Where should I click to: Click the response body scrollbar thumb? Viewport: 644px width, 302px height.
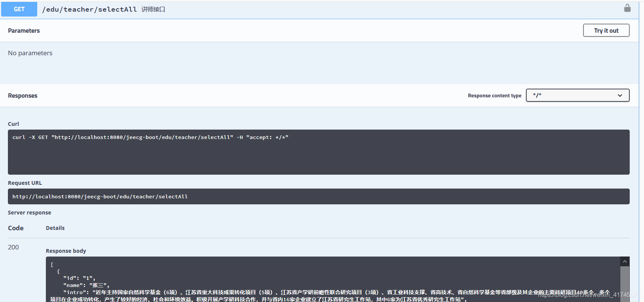[x=624, y=284]
